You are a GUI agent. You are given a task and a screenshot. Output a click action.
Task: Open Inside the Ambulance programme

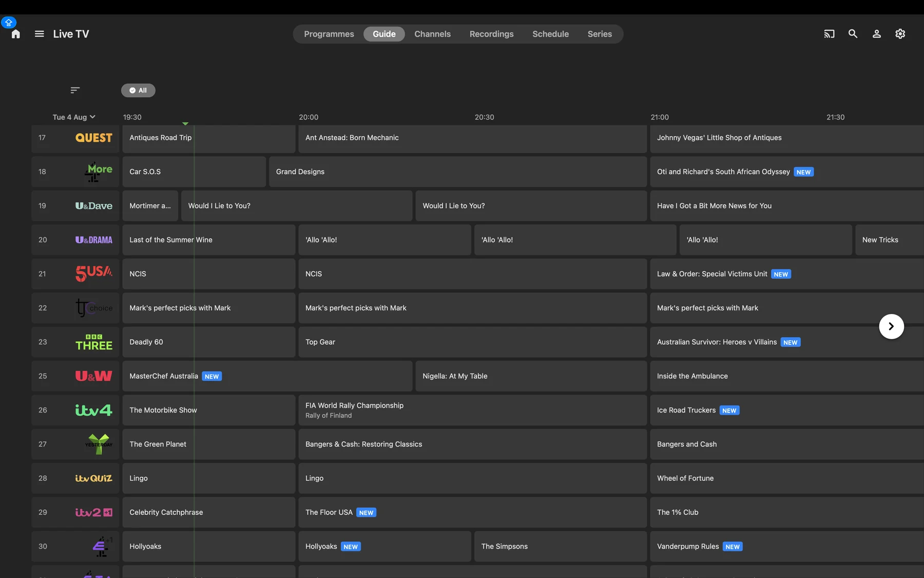pyautogui.click(x=787, y=376)
